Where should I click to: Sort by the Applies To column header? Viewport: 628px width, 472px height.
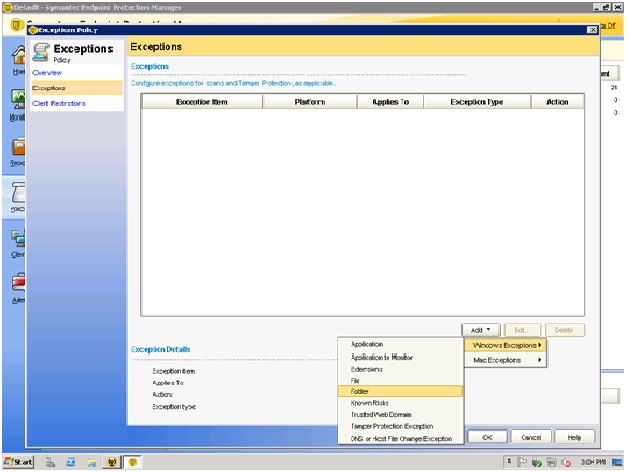point(390,102)
